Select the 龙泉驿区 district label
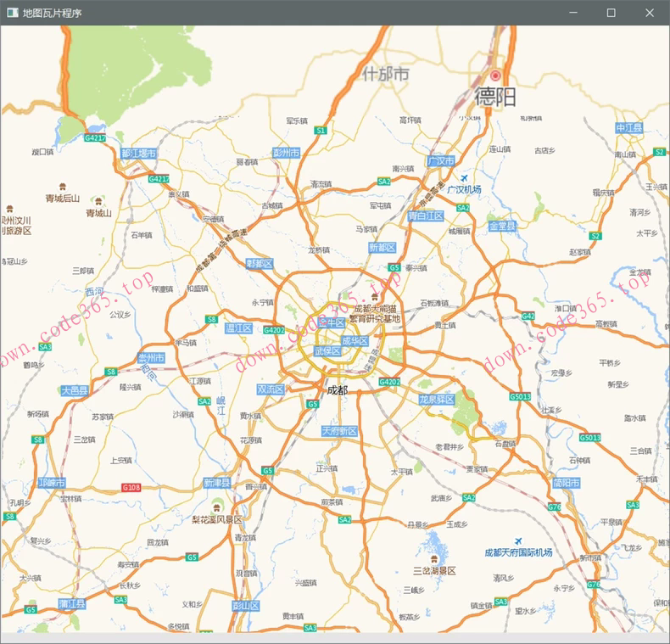The height and width of the screenshot is (644, 670). click(x=437, y=399)
